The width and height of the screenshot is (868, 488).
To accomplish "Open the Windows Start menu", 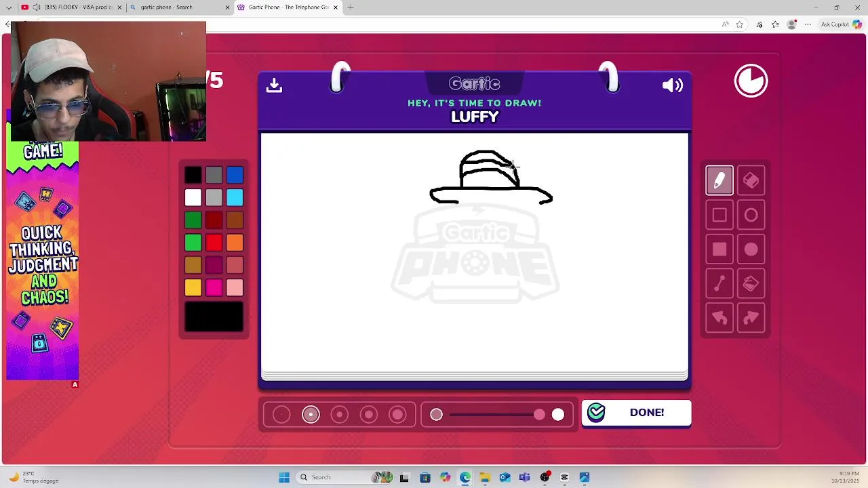I will [284, 477].
